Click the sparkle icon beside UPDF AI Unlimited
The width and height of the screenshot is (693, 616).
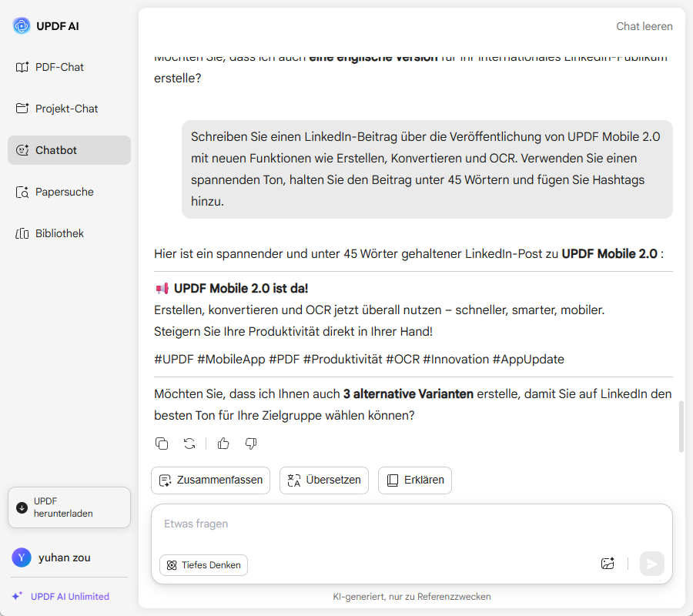[x=17, y=596]
